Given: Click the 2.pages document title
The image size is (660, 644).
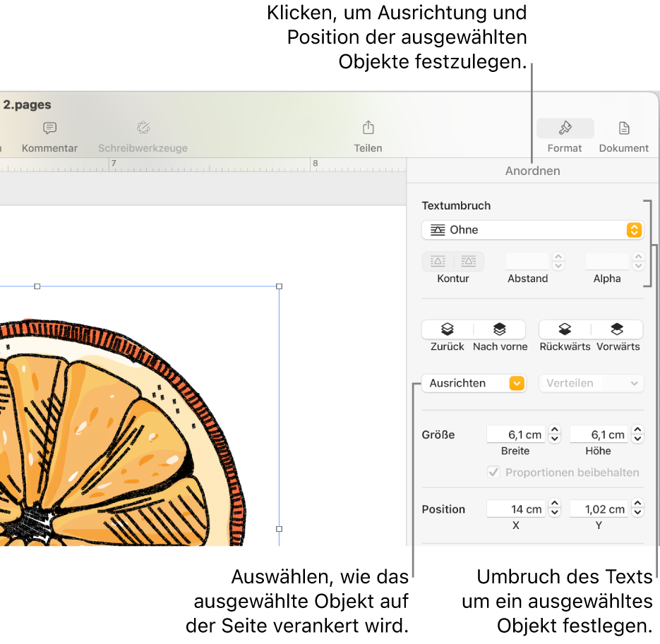Looking at the screenshot, I should tap(27, 104).
